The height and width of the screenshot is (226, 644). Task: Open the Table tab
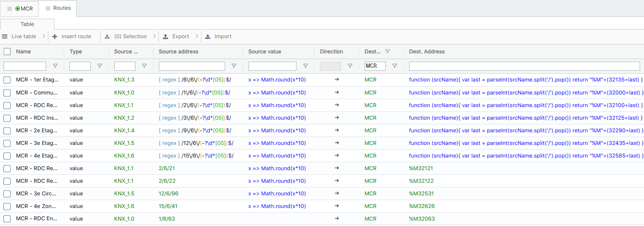point(27,24)
